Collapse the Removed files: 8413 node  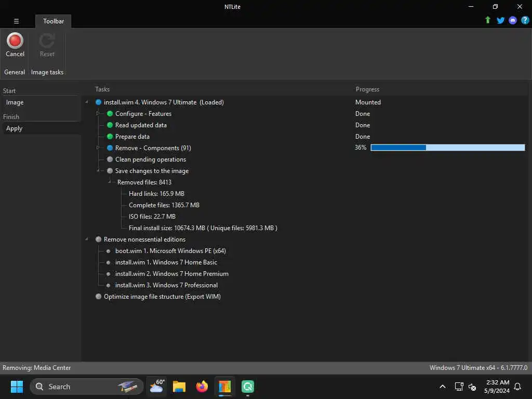tap(109, 182)
